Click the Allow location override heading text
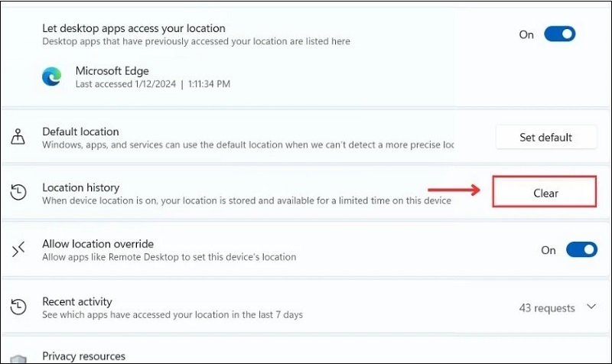This screenshot has width=612, height=364. click(98, 244)
